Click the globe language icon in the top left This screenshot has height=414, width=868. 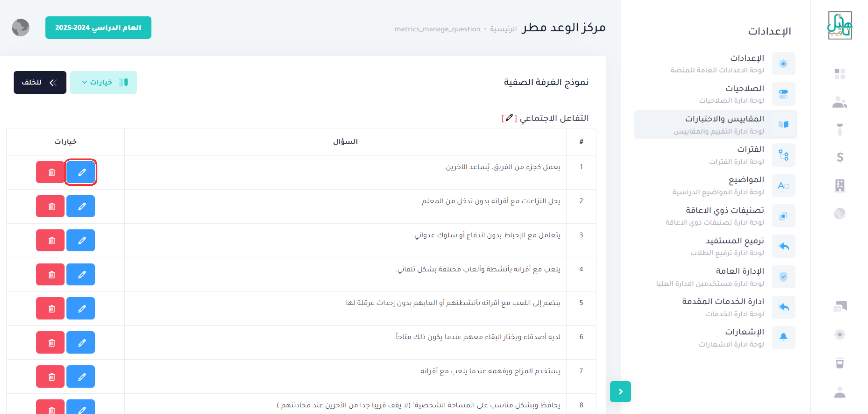click(x=21, y=28)
